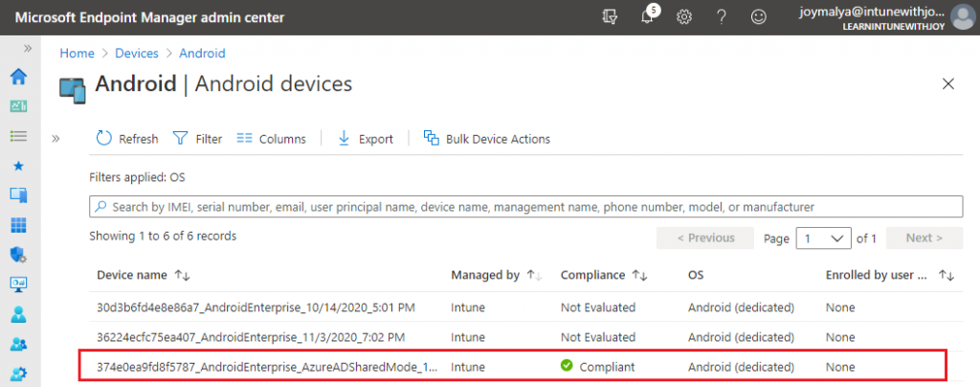Screen dimensions: 980x387
Task: Click the green compliant checkmark icon
Action: pyautogui.click(x=567, y=366)
